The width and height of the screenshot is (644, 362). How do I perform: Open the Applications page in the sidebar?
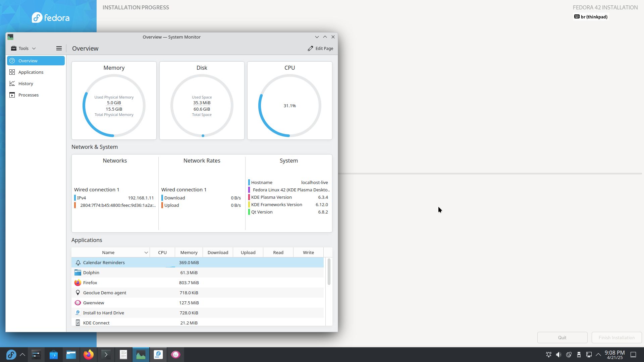36,72
